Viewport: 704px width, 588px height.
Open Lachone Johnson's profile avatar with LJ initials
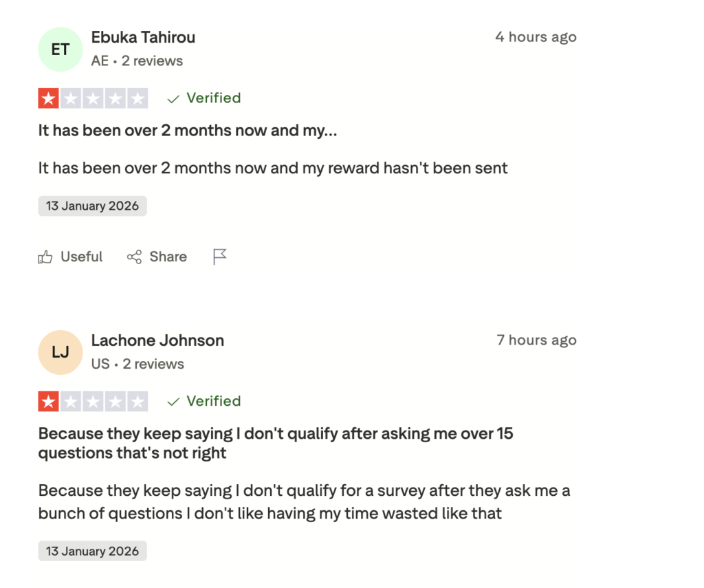click(60, 352)
